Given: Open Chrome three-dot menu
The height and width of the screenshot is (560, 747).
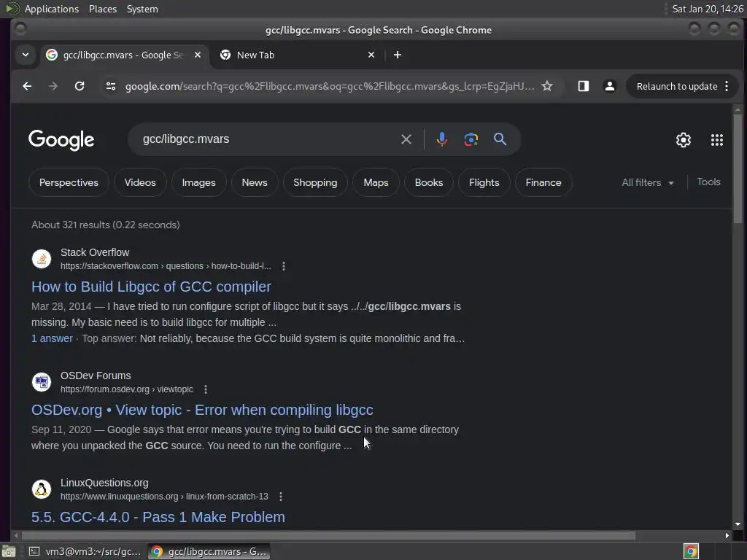Looking at the screenshot, I should click(x=727, y=86).
